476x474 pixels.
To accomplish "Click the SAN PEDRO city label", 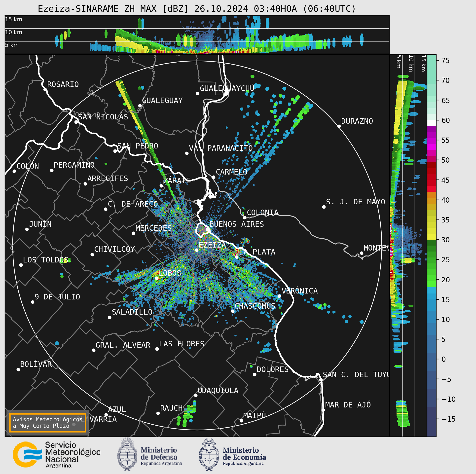I will point(138,146).
